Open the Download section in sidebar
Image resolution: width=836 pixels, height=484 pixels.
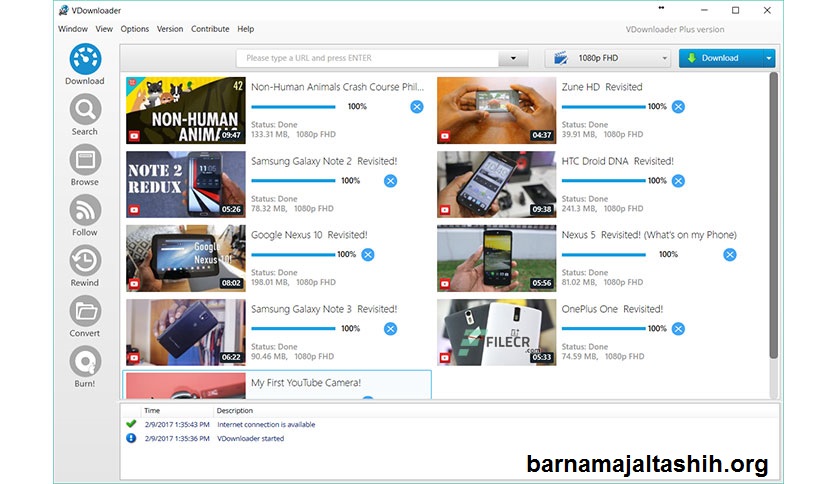click(x=85, y=64)
